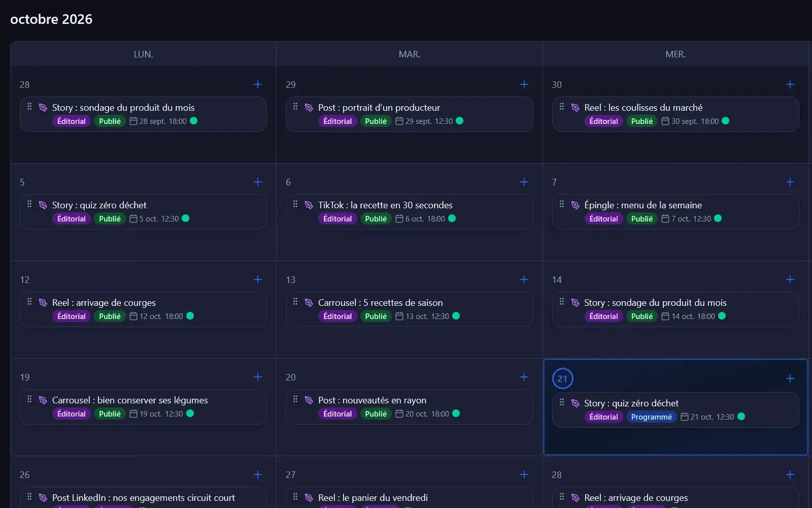Image resolution: width=812 pixels, height=508 pixels.
Task: Add an event on October 12
Action: tap(258, 279)
